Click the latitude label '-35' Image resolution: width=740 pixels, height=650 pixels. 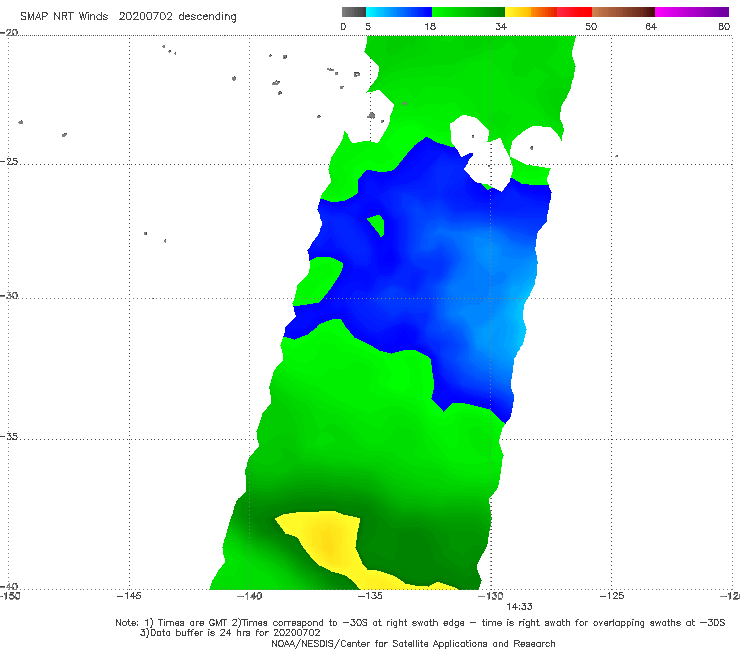(9, 437)
